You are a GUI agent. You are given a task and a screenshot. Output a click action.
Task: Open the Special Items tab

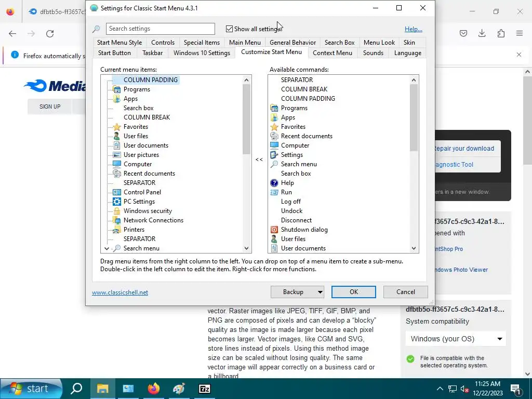click(x=202, y=43)
